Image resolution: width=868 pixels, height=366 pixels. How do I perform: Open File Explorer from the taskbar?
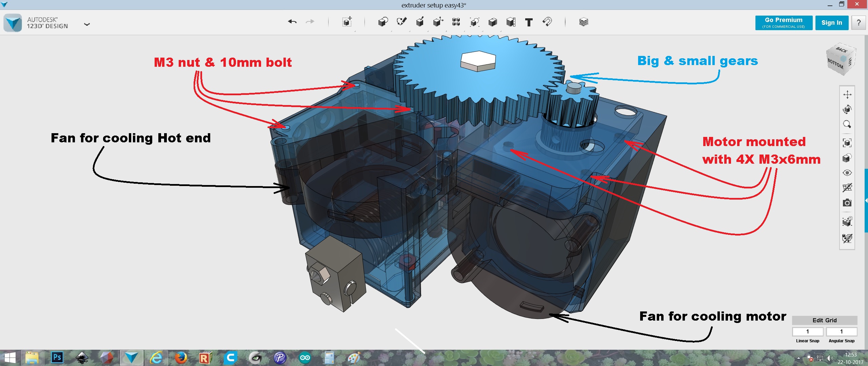(32, 358)
